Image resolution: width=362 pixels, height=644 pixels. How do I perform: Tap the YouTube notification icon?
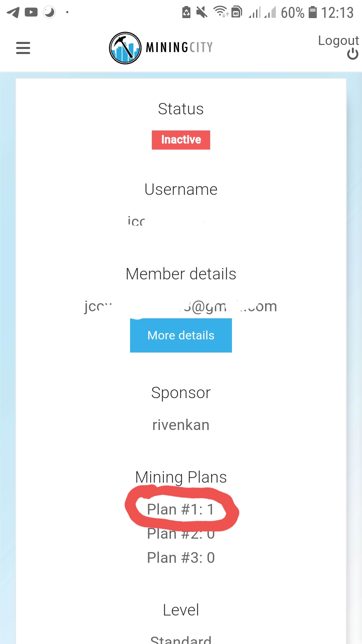tap(31, 12)
